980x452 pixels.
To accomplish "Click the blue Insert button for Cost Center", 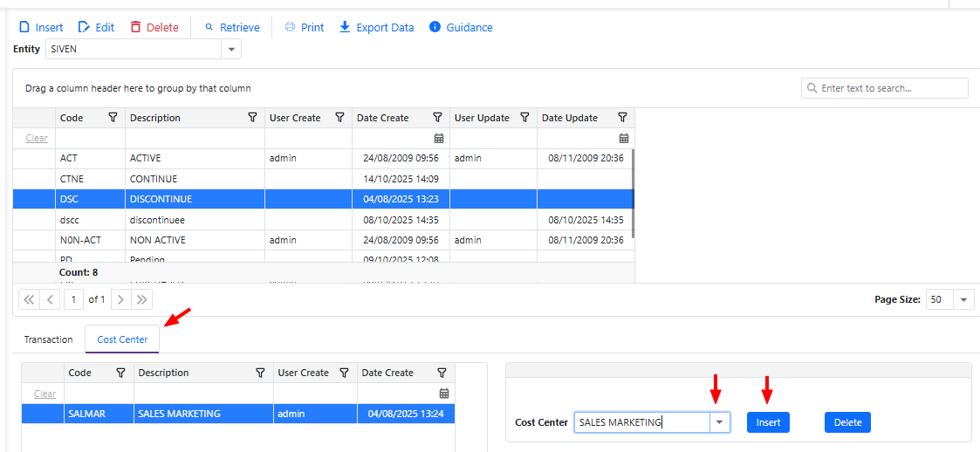I will click(768, 422).
